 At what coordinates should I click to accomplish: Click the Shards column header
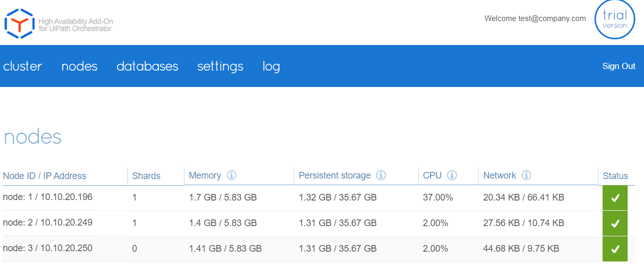(146, 176)
